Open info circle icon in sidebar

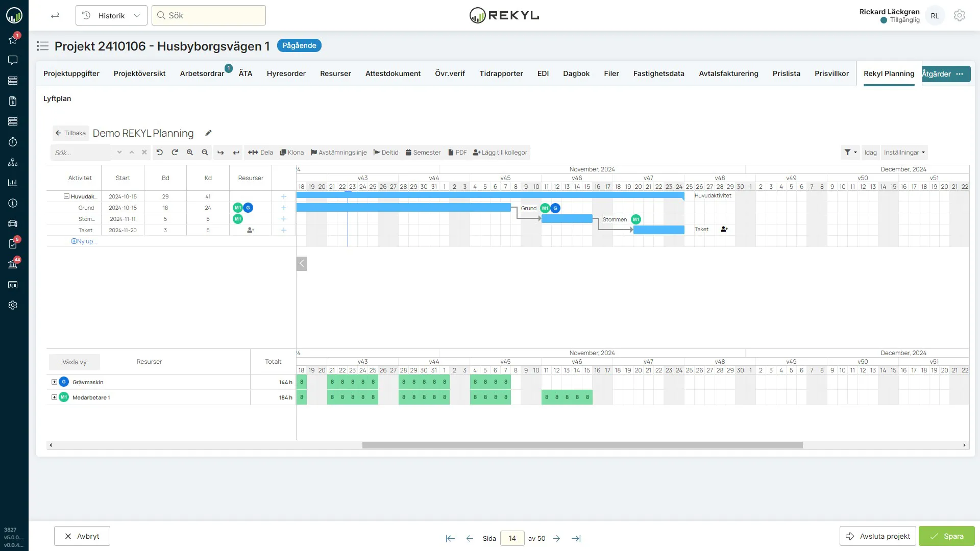13,203
